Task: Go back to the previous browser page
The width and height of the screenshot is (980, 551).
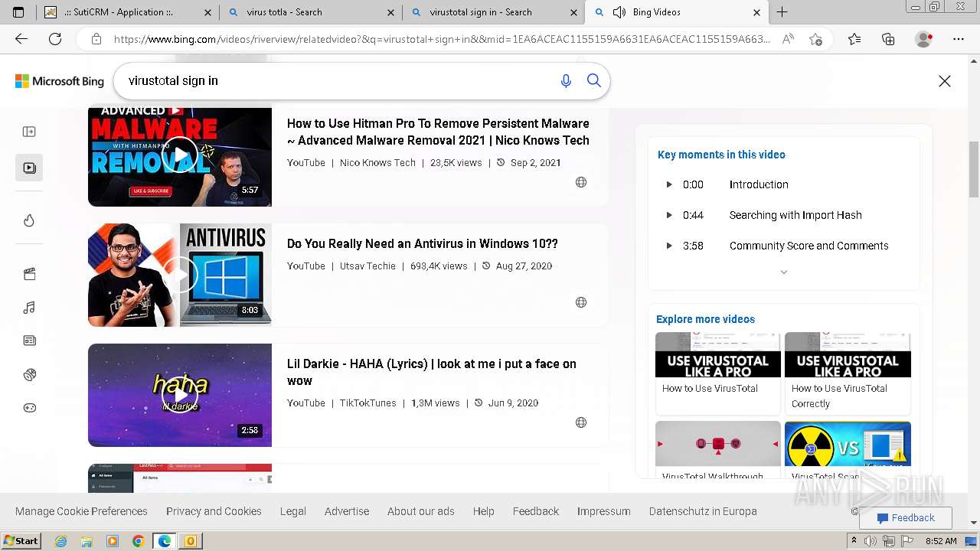Action: coord(21,39)
